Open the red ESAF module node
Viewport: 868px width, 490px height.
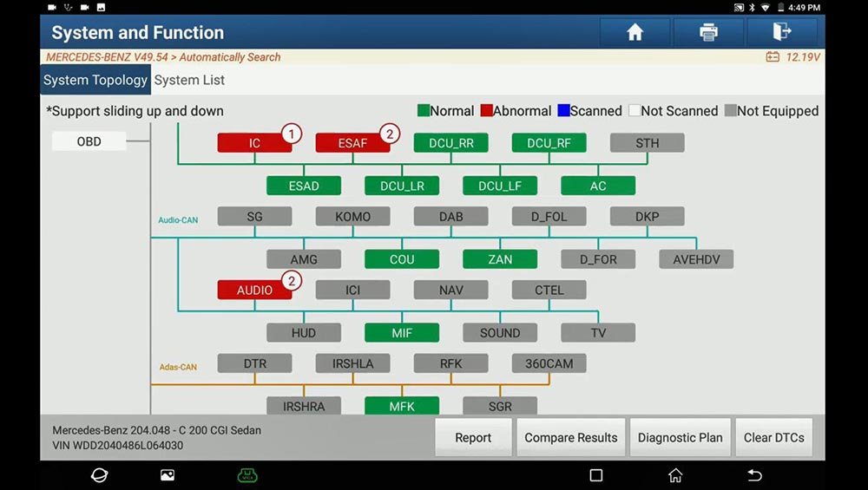point(352,143)
